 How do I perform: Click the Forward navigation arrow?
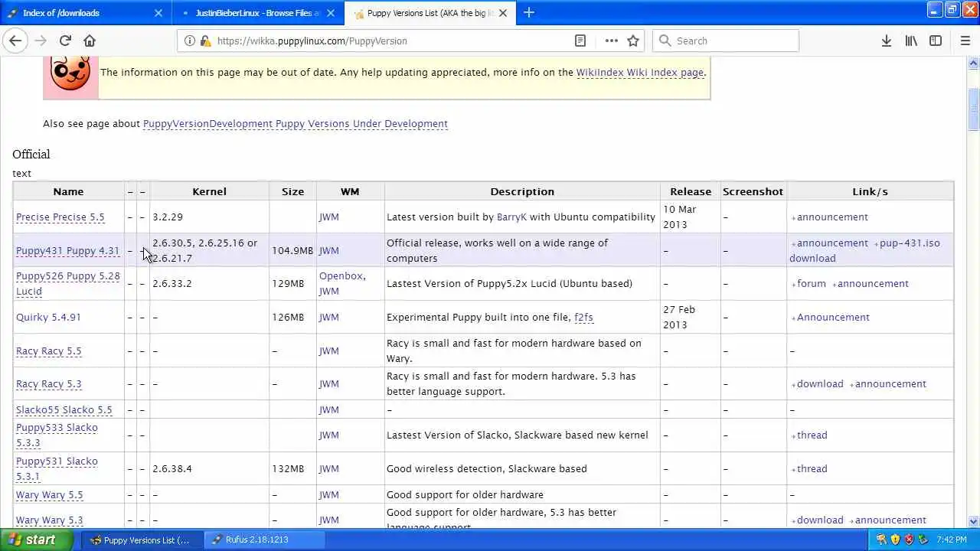(41, 41)
